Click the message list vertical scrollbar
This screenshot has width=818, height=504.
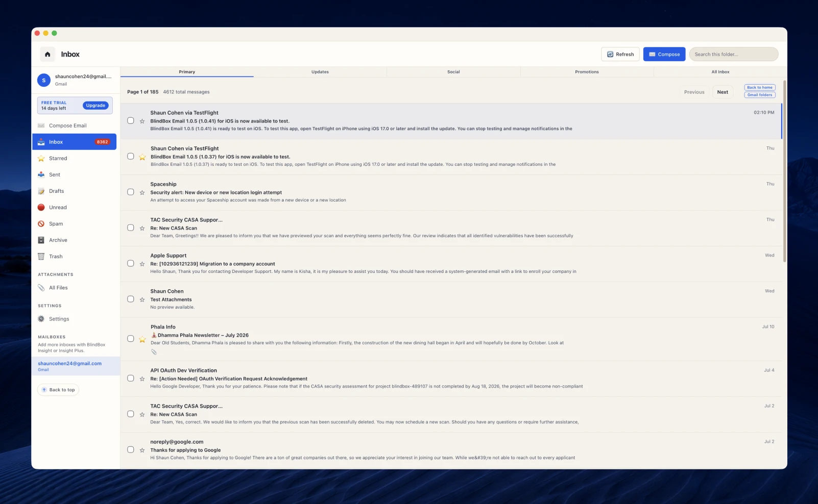(x=784, y=171)
